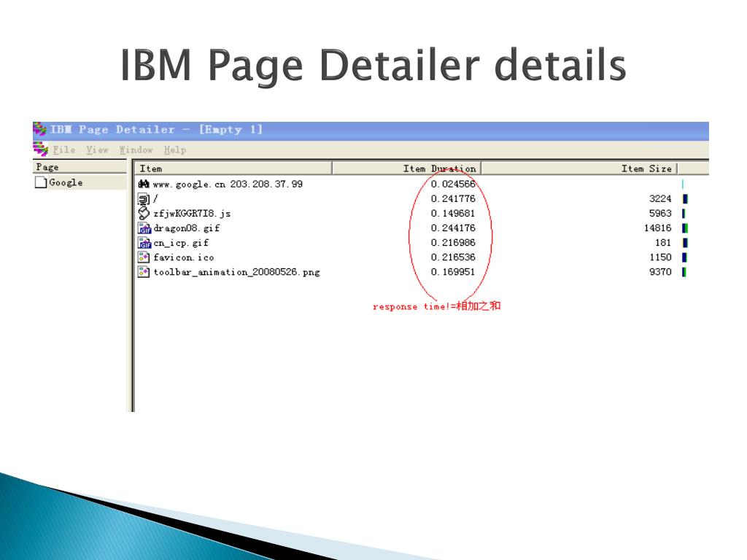The width and height of the screenshot is (747, 560).
Task: Click item size value 181
Action: [x=663, y=243]
